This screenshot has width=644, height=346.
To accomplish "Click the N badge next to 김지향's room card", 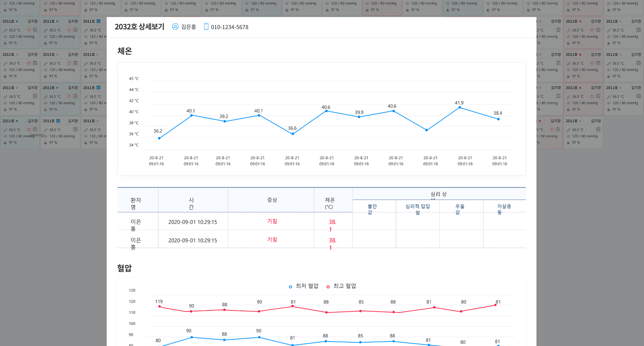I will click(x=58, y=121).
